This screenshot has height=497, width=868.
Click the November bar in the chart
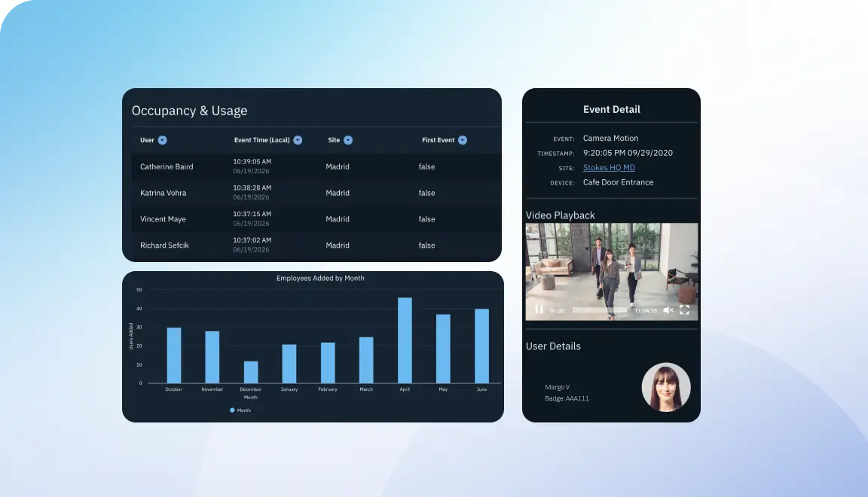[x=212, y=357]
